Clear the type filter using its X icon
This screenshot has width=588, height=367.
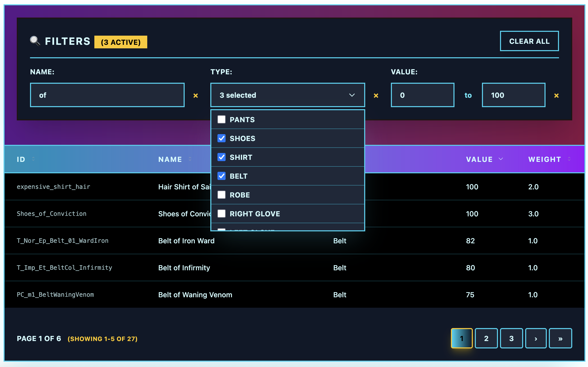pyautogui.click(x=376, y=95)
